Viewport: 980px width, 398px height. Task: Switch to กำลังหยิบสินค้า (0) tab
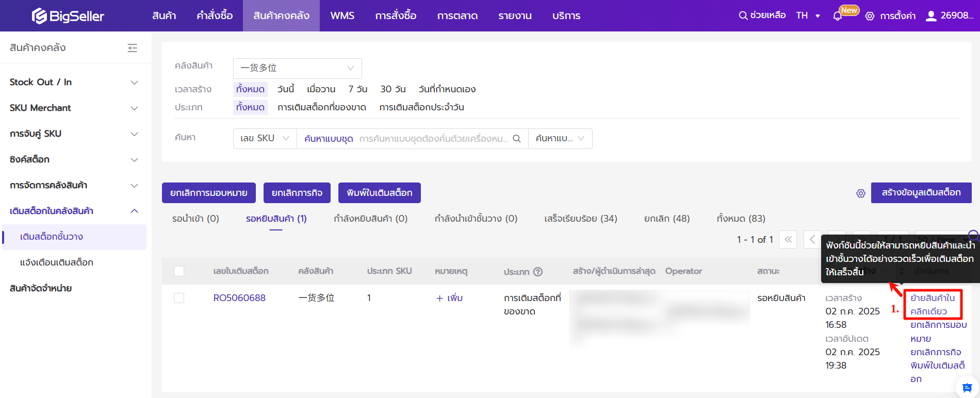(x=370, y=219)
